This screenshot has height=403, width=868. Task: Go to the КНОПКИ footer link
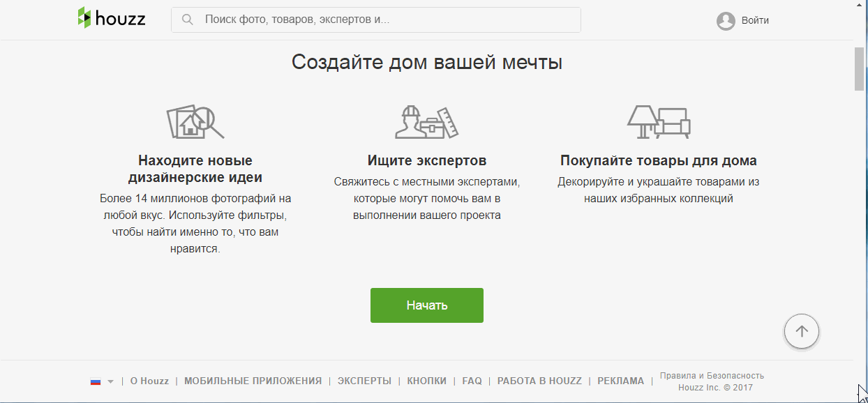(x=426, y=381)
